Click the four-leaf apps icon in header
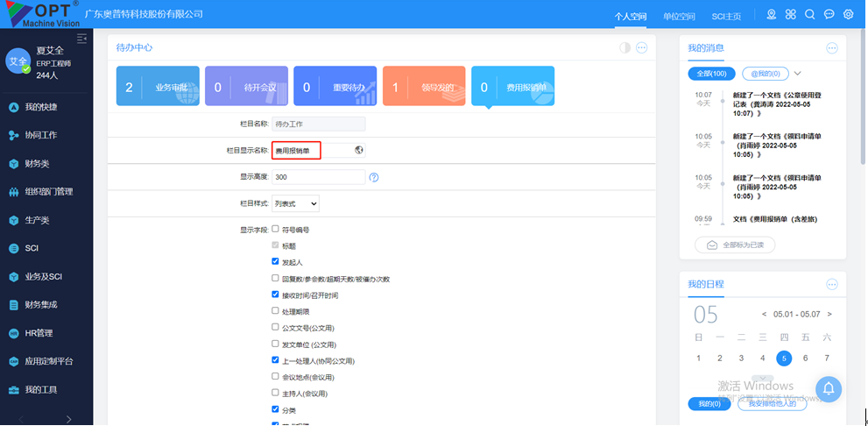Viewport: 868px width, 426px height. pos(791,15)
